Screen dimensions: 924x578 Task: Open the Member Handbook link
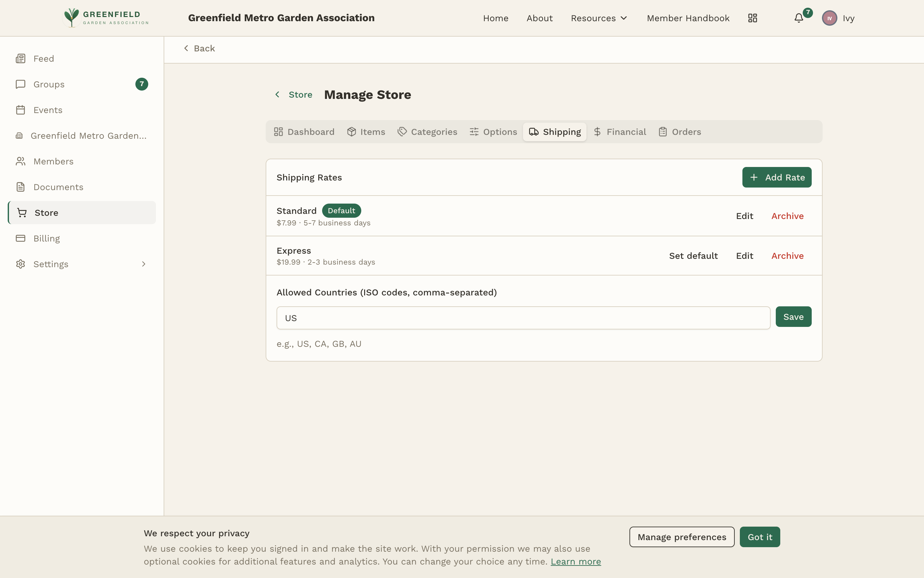click(x=688, y=18)
